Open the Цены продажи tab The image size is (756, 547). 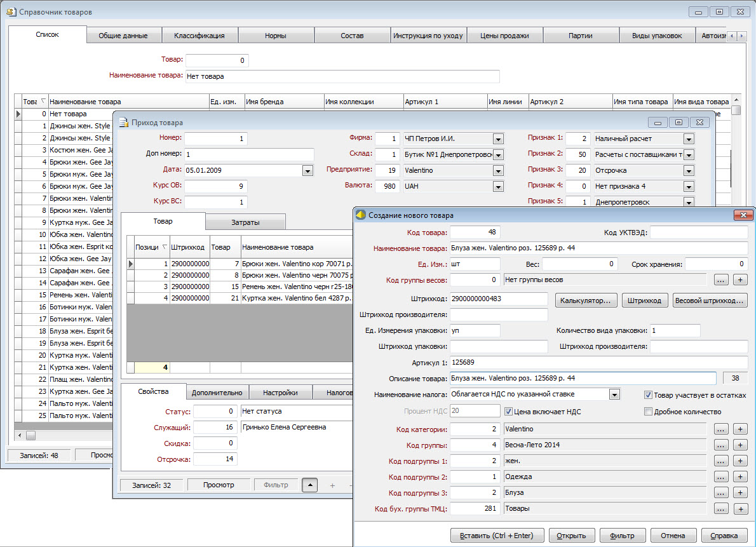504,36
